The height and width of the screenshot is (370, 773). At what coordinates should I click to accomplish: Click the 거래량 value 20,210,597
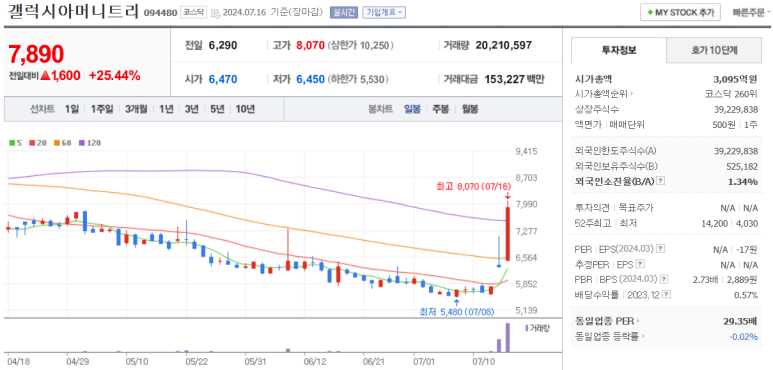[504, 45]
